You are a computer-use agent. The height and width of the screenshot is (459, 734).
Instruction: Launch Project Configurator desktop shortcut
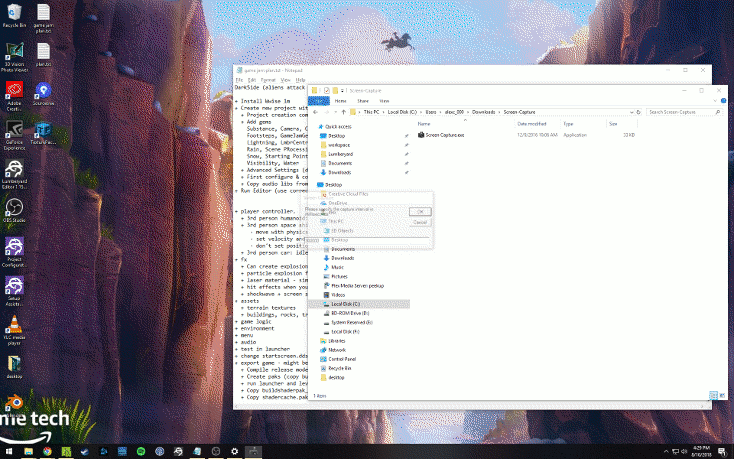point(14,252)
